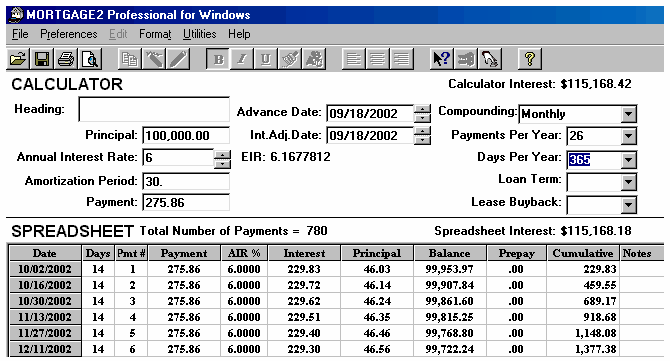This screenshot has width=670, height=361.
Task: Open the Preferences menu
Action: coord(69,34)
